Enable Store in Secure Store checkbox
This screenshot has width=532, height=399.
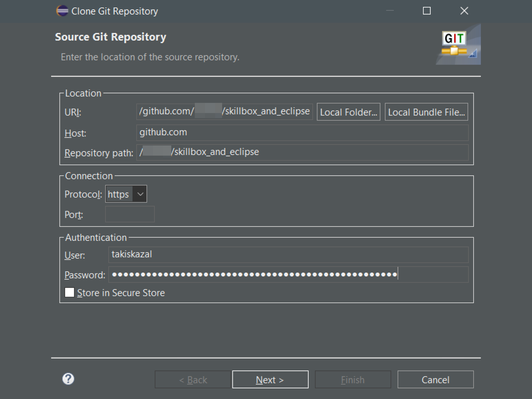tap(69, 292)
